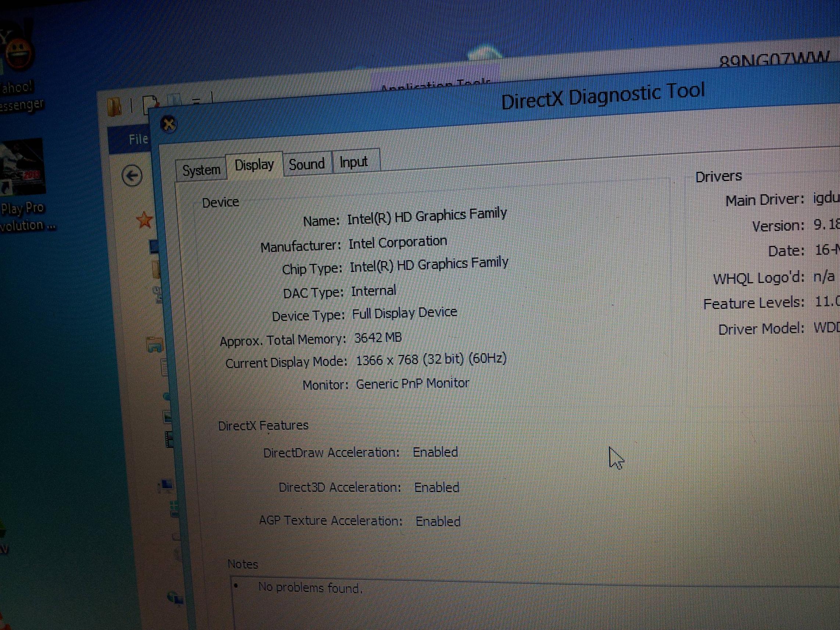The image size is (840, 630).
Task: Click DAC Type value Internal
Action: tap(373, 291)
